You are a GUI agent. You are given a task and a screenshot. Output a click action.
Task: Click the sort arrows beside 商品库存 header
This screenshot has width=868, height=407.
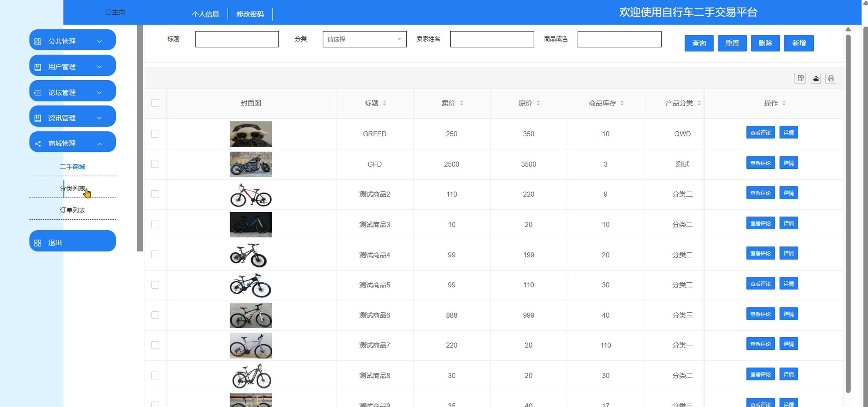[622, 103]
